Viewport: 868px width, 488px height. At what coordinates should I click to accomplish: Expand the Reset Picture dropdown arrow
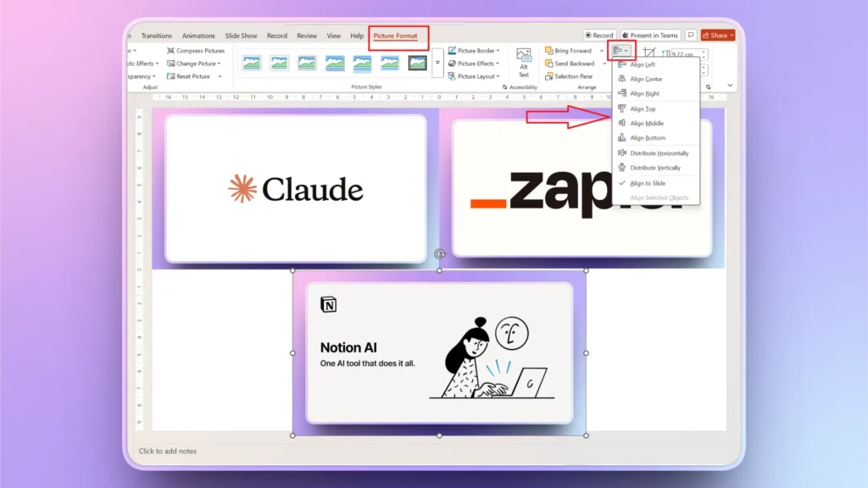[x=220, y=76]
